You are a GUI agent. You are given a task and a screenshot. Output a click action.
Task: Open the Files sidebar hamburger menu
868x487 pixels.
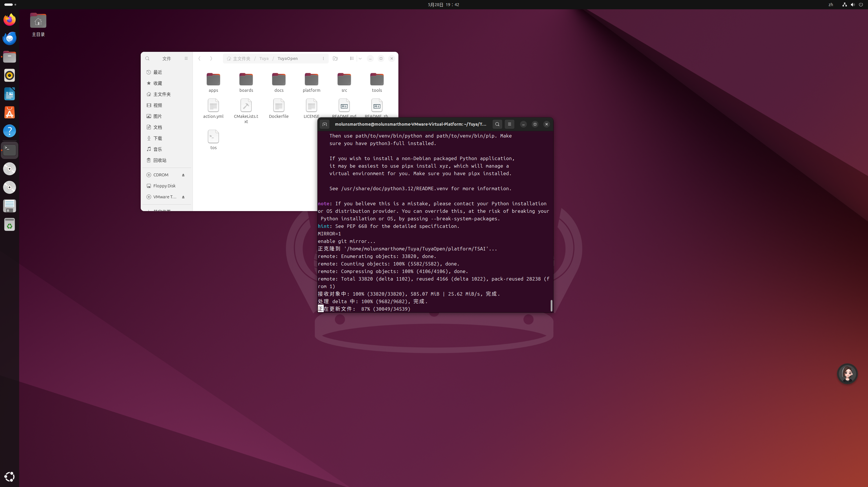[186, 59]
